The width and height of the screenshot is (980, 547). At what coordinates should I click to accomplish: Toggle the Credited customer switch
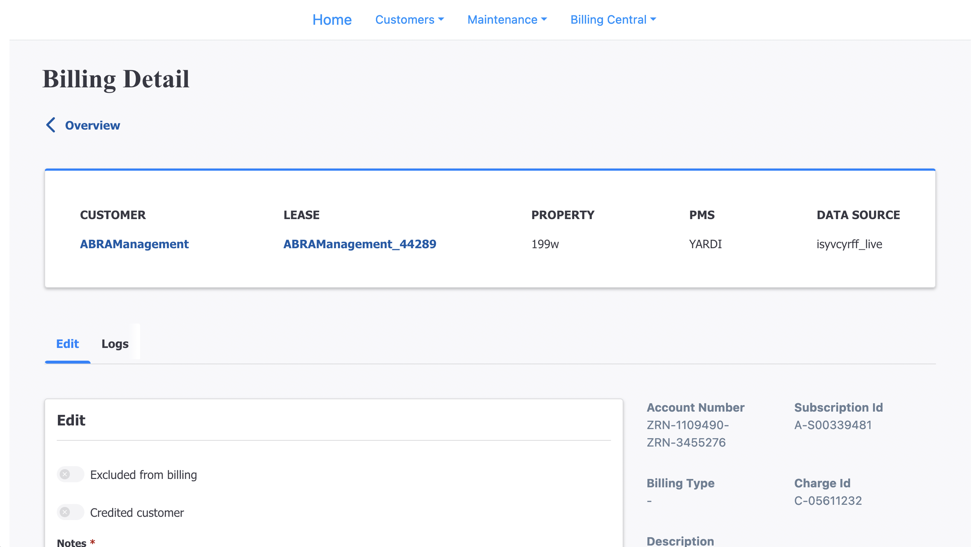[x=70, y=512]
